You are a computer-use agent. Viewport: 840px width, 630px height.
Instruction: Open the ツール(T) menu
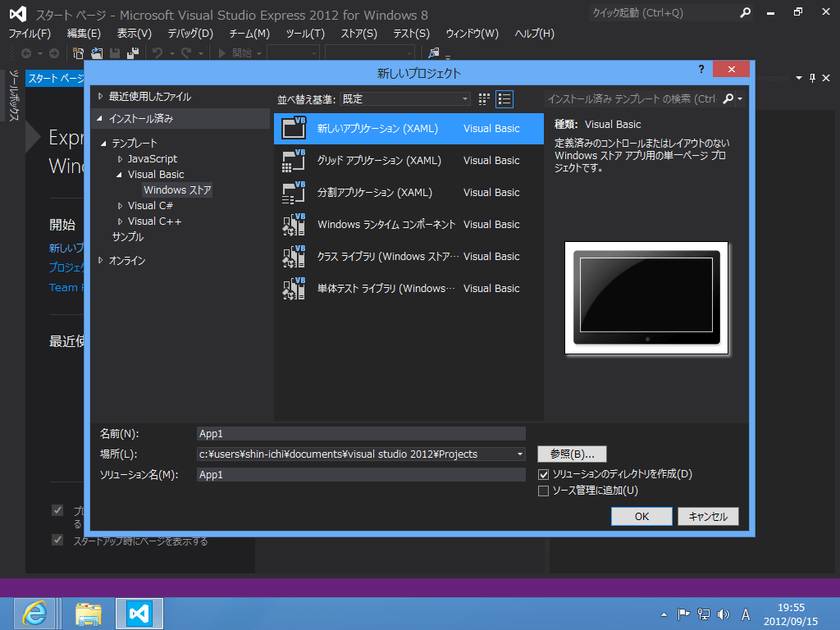[x=305, y=34]
